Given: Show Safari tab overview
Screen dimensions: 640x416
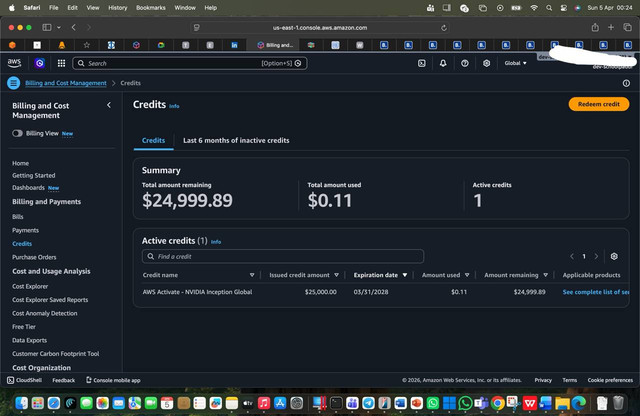Looking at the screenshot, I should 627,27.
